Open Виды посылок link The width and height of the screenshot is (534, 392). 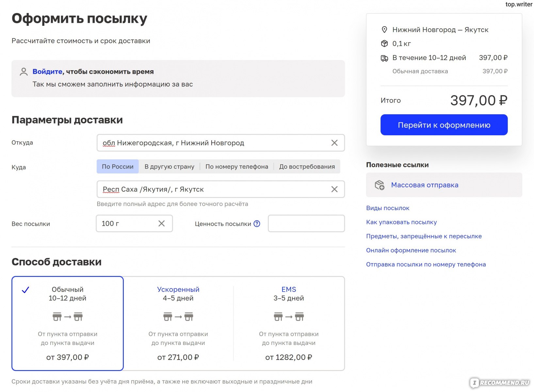pos(388,208)
